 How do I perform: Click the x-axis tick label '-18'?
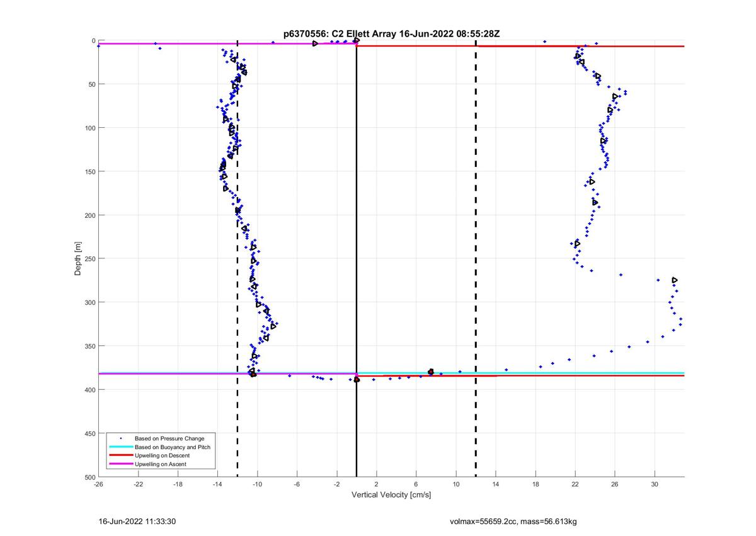pos(178,484)
